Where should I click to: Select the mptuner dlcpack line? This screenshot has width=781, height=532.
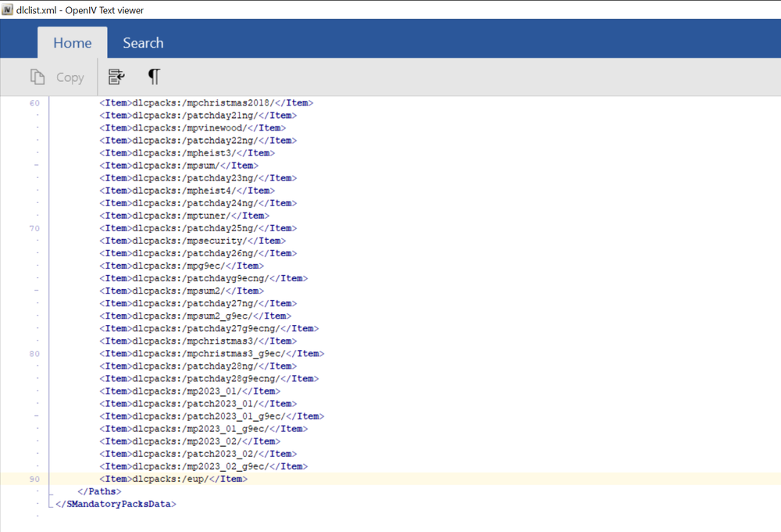tap(183, 215)
